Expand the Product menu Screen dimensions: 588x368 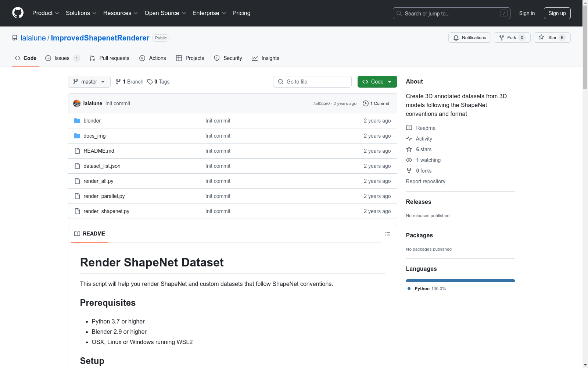46,13
